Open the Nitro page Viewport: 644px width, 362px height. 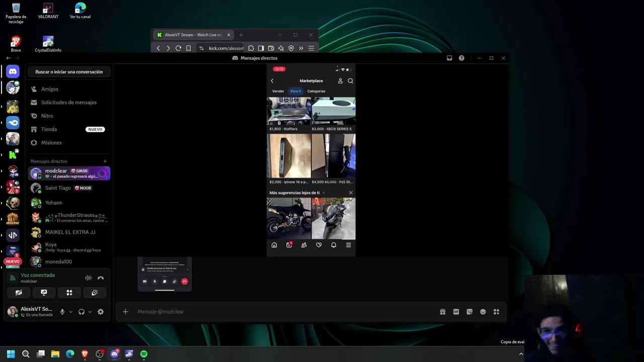tap(69, 116)
